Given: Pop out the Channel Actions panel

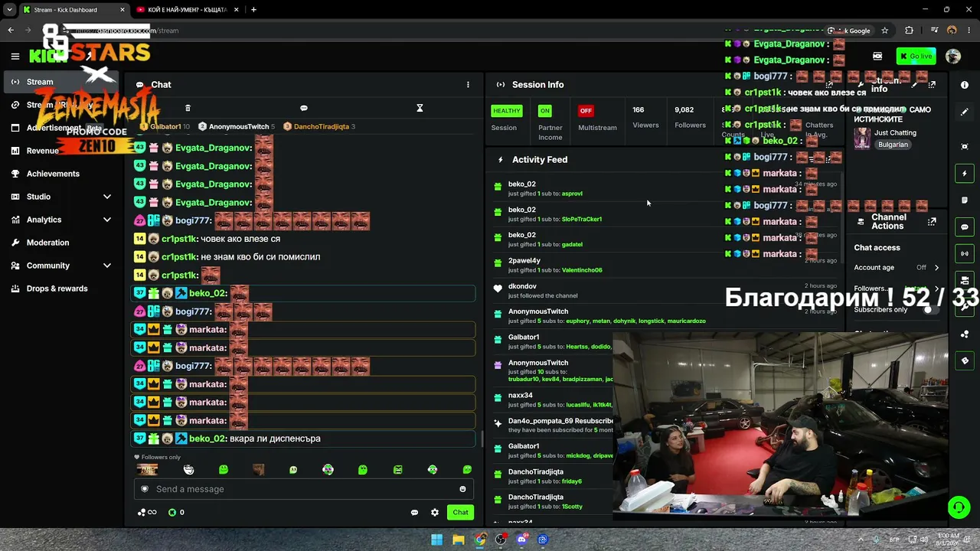Looking at the screenshot, I should point(932,222).
